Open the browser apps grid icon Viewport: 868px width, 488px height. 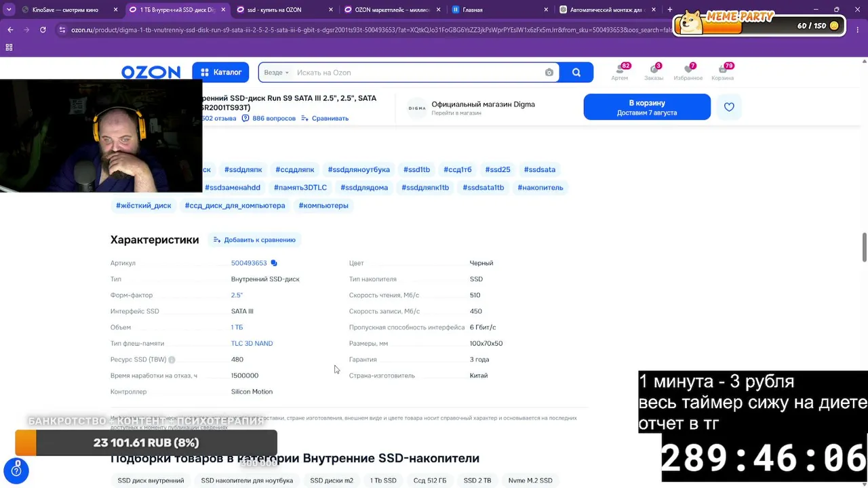(x=9, y=47)
